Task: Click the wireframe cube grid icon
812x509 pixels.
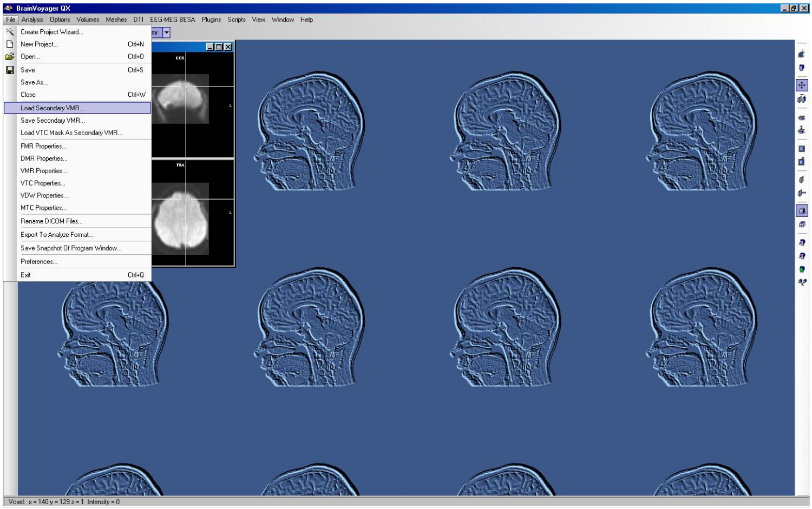Action: (802, 224)
